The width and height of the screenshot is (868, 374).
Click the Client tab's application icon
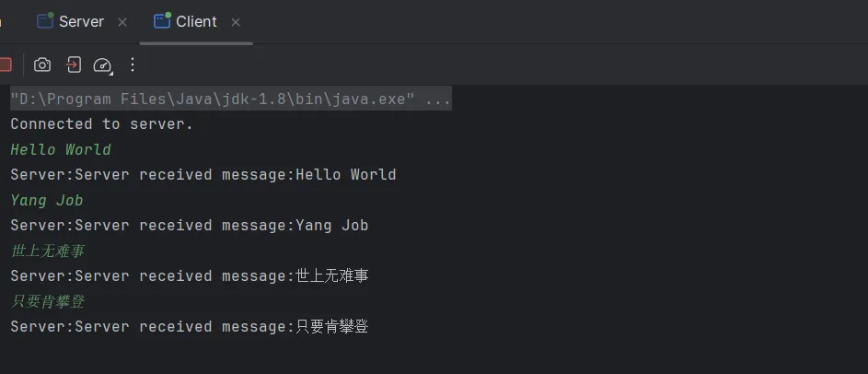point(162,21)
